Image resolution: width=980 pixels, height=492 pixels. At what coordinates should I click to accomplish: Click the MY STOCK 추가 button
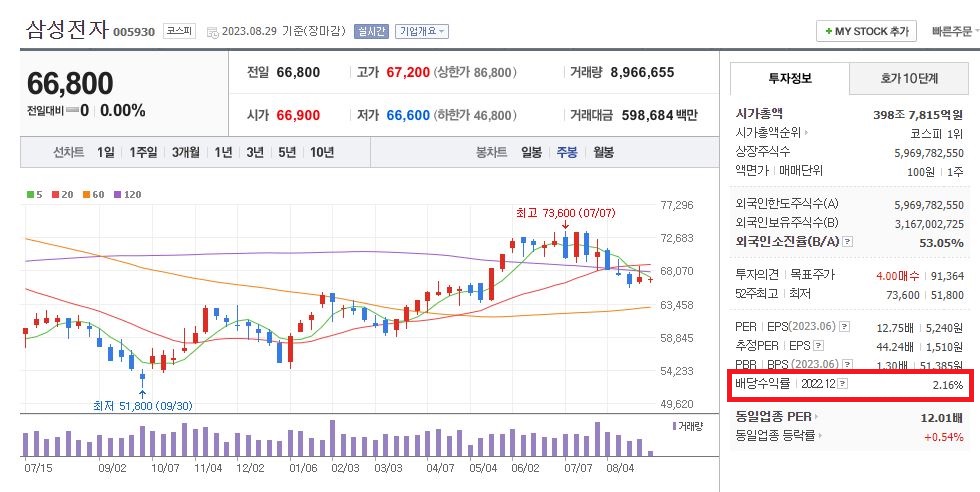[x=866, y=31]
